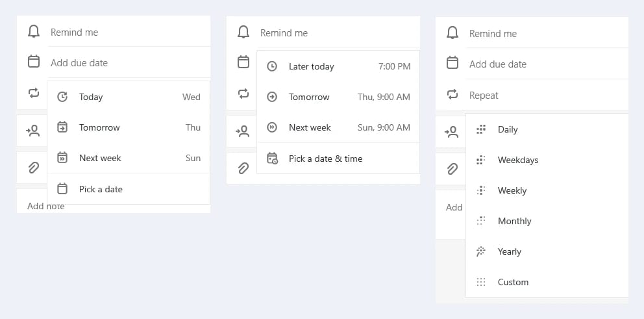Click the Custom grid icon in repeat menu
The image size is (644, 319).
coord(481,282)
